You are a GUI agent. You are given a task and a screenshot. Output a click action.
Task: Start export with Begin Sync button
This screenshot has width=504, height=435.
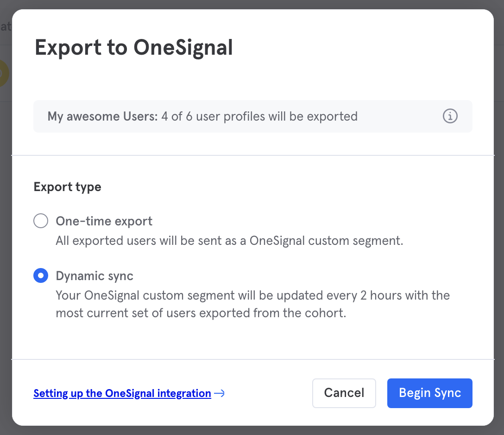[430, 393]
